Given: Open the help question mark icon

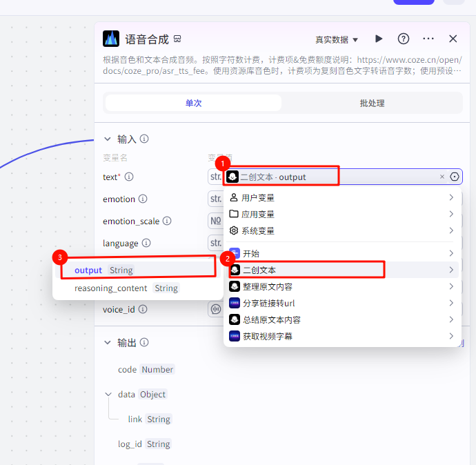Looking at the screenshot, I should tap(404, 39).
